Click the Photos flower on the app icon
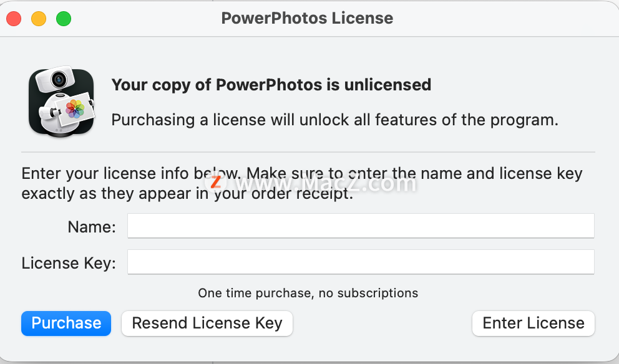 (75, 108)
